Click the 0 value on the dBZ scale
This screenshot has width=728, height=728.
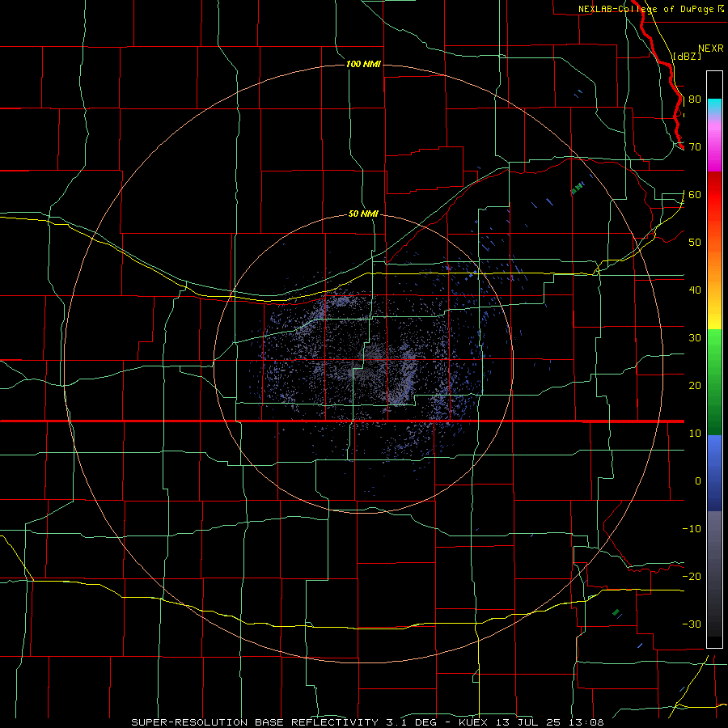pos(698,481)
